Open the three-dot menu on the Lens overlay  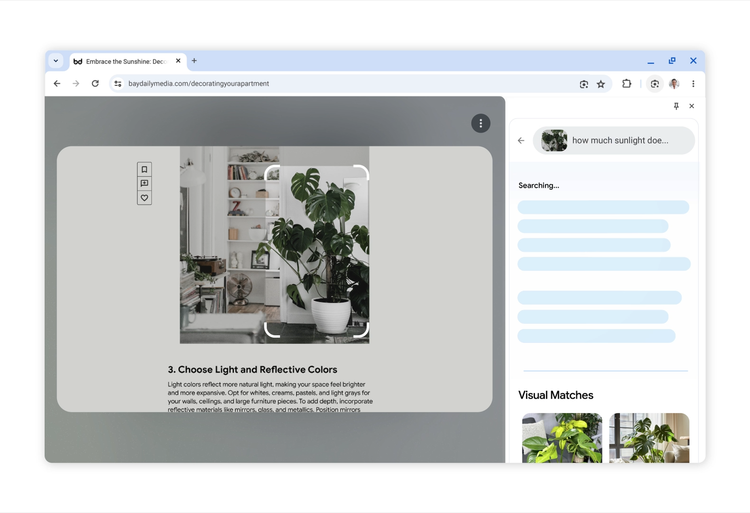point(480,123)
